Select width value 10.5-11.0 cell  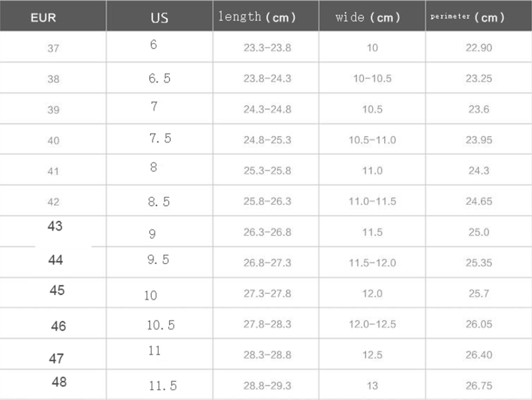[x=372, y=140]
